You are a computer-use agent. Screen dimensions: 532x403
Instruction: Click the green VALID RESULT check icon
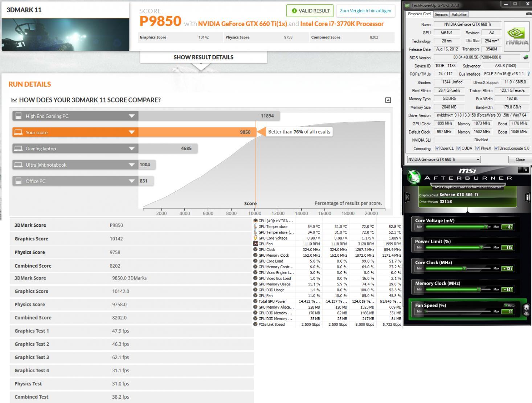294,11
